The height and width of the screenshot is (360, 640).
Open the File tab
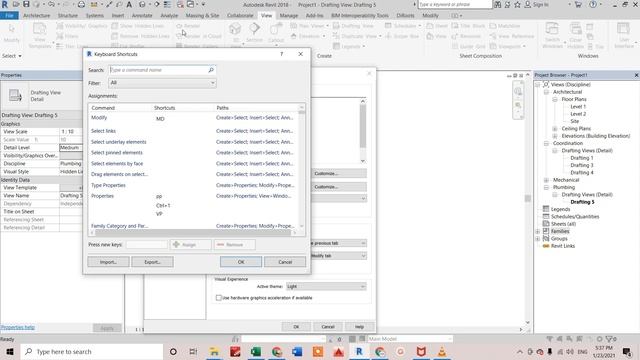click(x=9, y=16)
